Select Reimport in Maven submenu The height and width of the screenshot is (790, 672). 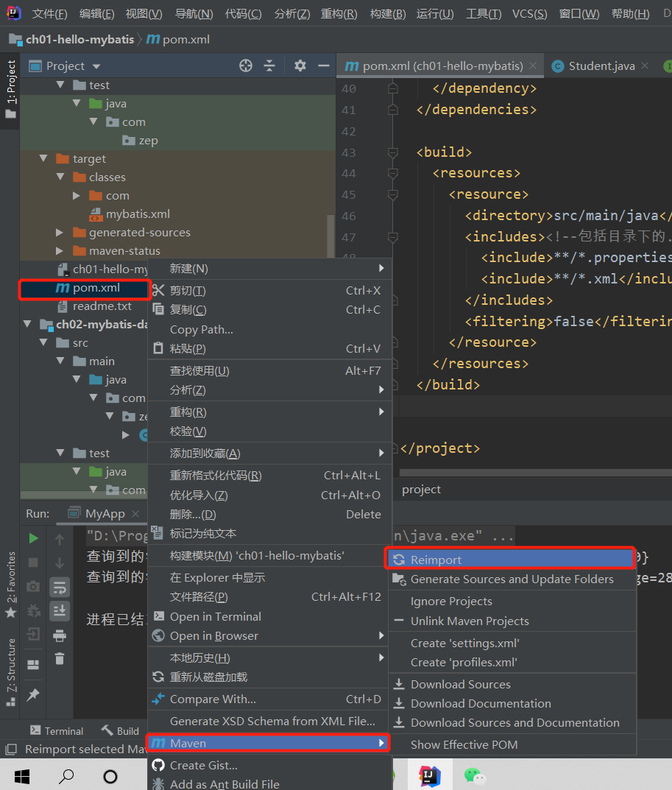click(x=510, y=560)
